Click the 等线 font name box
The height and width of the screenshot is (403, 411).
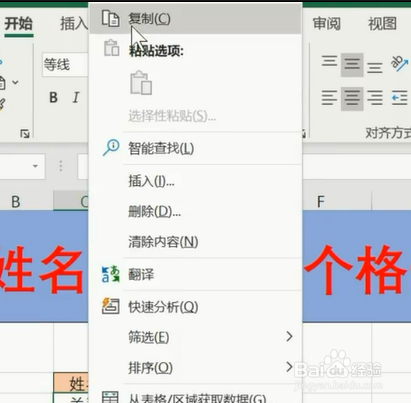tap(65, 64)
